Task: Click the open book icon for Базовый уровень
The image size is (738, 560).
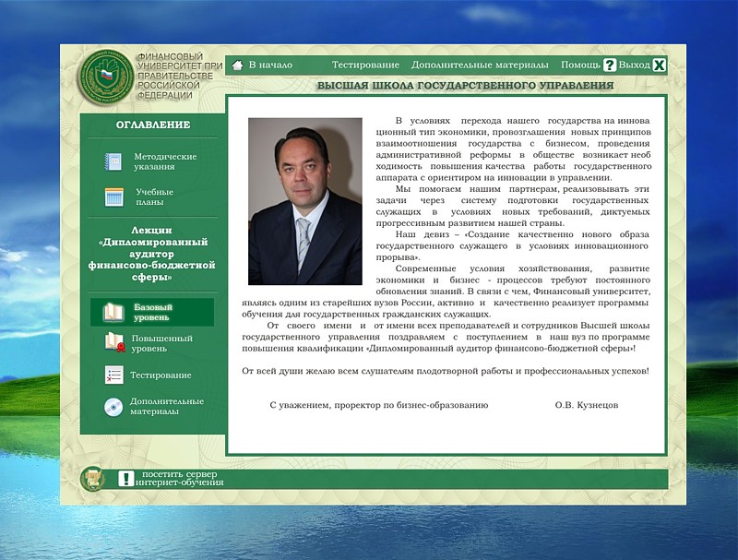Action: (113, 312)
